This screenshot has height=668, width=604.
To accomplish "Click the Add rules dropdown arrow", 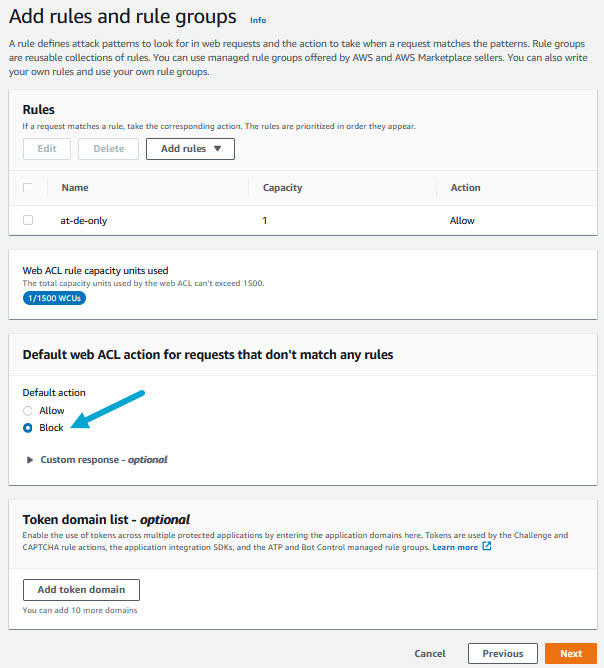I will pos(217,149).
